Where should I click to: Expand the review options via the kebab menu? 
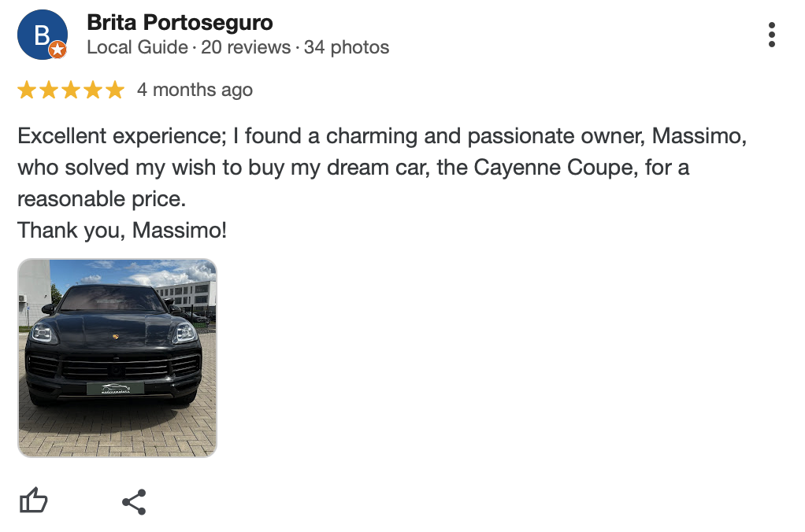(773, 35)
